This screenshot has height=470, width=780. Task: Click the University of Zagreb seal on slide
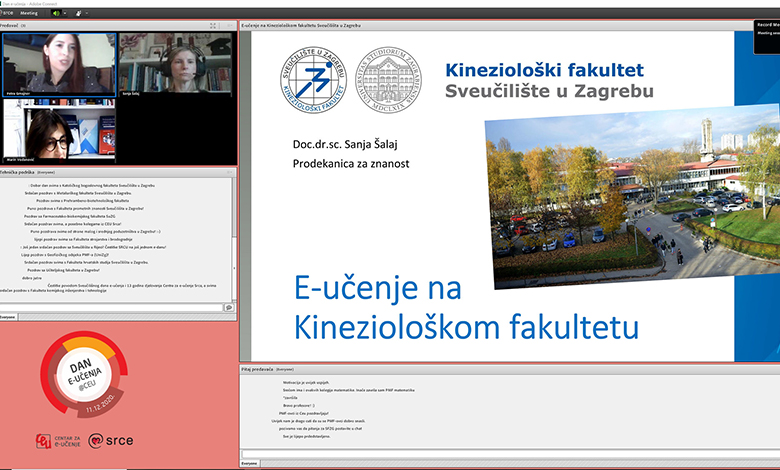tap(389, 80)
